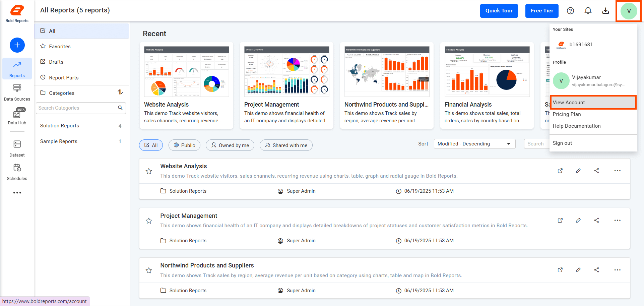Edit the Northwind Products report pencil
The height and width of the screenshot is (306, 644).
578,270
